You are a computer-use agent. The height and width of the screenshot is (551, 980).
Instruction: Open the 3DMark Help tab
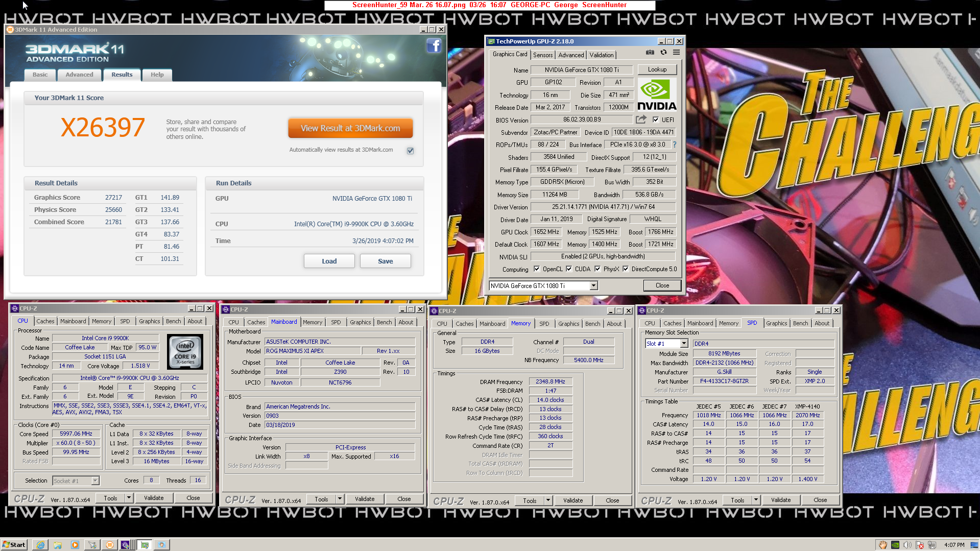157,75
